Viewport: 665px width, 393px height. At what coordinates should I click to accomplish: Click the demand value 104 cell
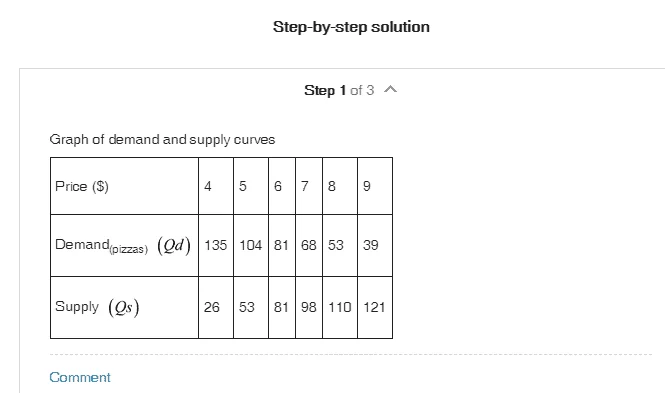click(x=251, y=245)
